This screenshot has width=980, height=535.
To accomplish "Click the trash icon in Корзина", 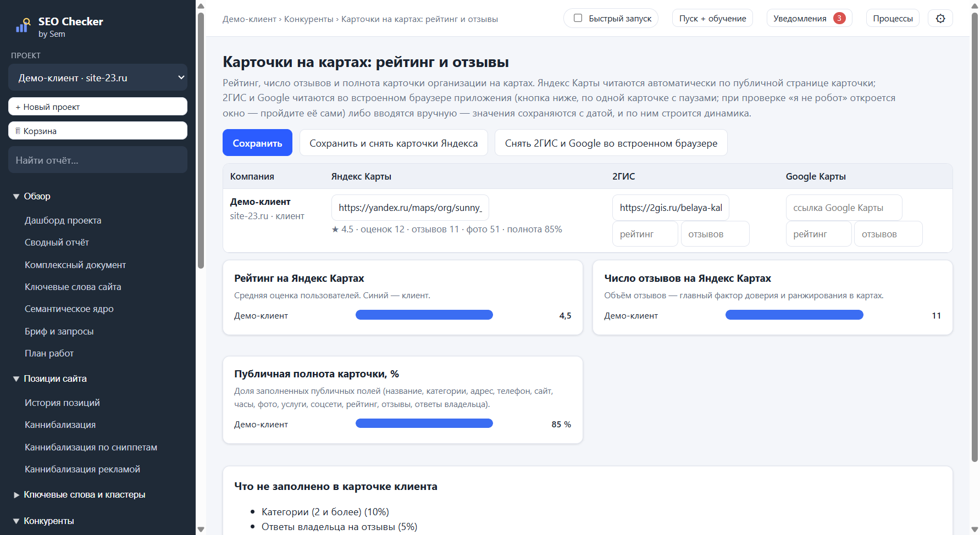I will (x=18, y=131).
